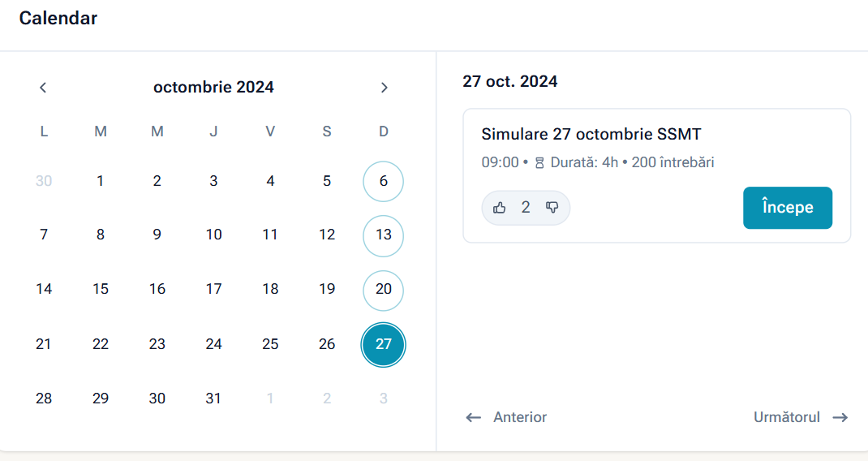Open the Simulare 27 octombrie SSMT title
This screenshot has height=461, width=868.
(591, 135)
